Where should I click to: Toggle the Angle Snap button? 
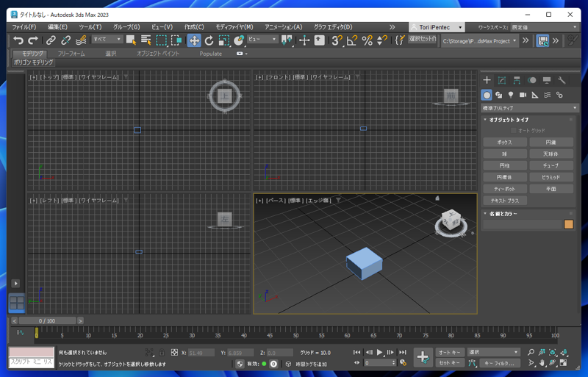click(x=352, y=40)
